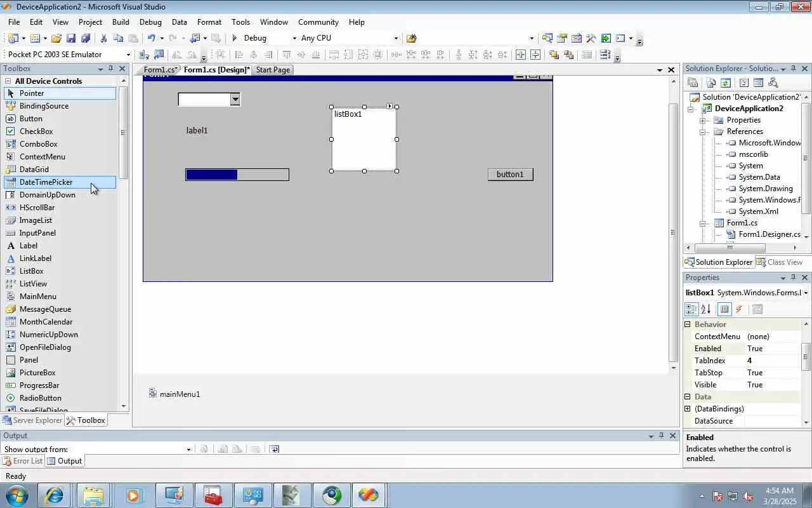Switch to the Start Page tab
The width and height of the screenshot is (812, 508).
[273, 70]
